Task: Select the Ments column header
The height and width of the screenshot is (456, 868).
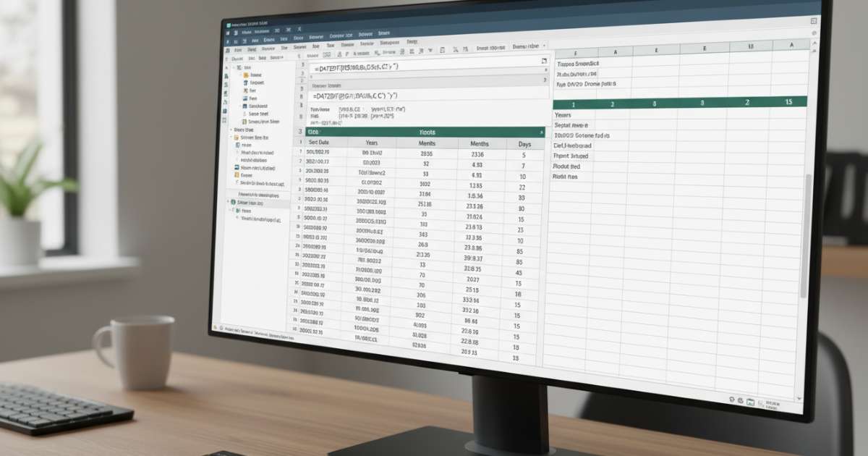Action: (x=427, y=144)
